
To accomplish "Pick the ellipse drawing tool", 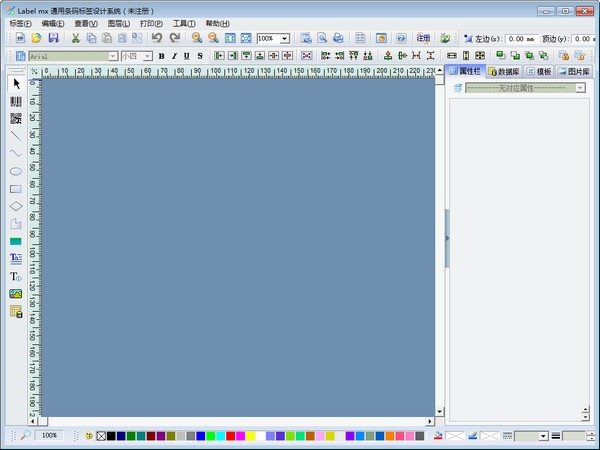I will point(16,171).
